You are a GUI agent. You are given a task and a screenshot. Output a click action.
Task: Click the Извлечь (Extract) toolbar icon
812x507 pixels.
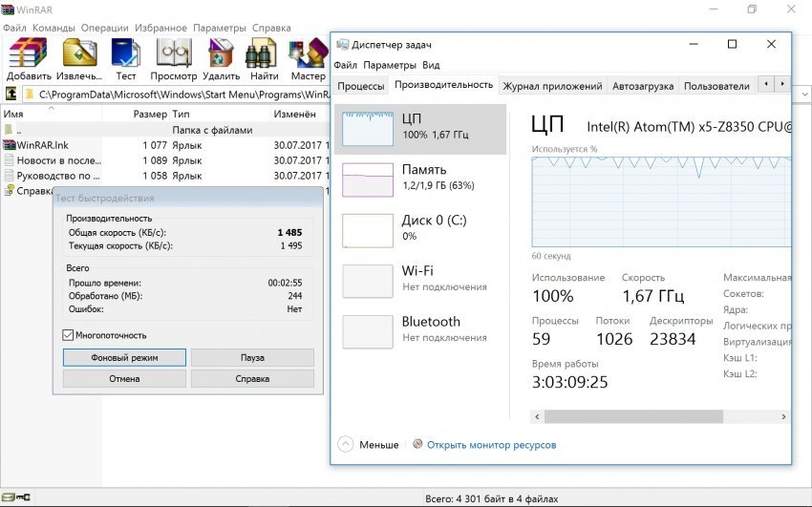coord(79,53)
